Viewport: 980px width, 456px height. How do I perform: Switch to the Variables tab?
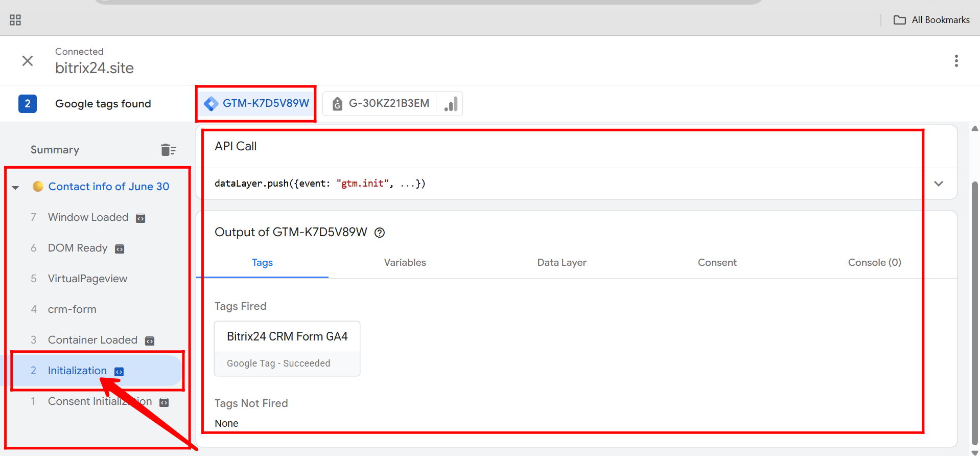point(405,262)
